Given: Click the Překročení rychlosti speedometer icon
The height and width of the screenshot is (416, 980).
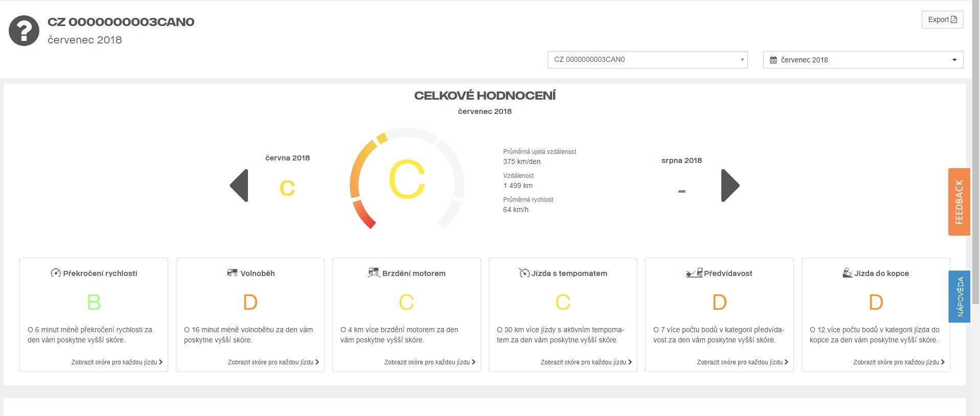Looking at the screenshot, I should click(56, 273).
